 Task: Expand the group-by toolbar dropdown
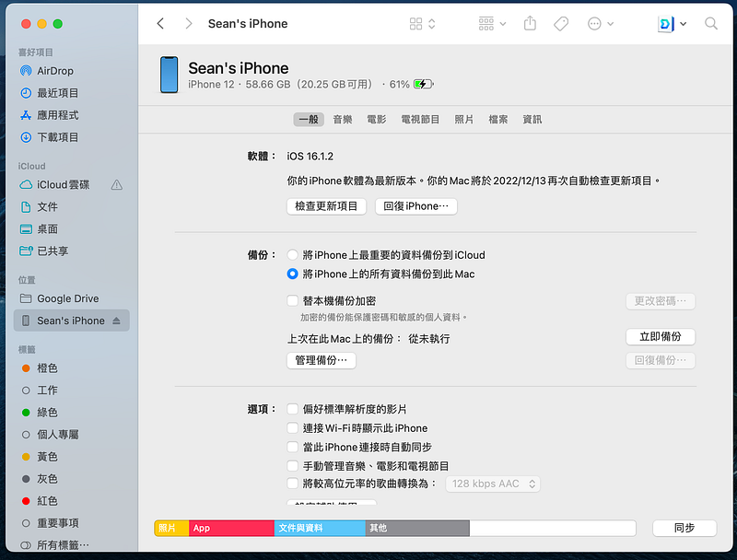click(x=492, y=24)
